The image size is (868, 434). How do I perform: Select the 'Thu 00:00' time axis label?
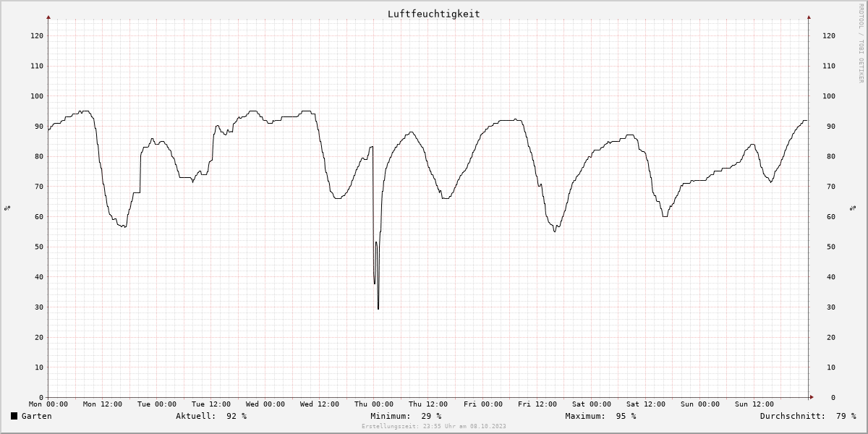(x=374, y=404)
